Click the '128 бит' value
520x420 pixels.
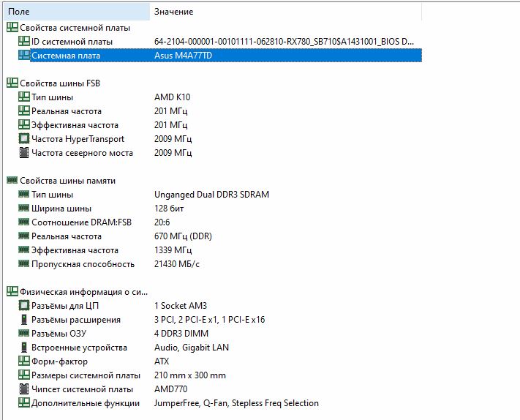pos(169,209)
